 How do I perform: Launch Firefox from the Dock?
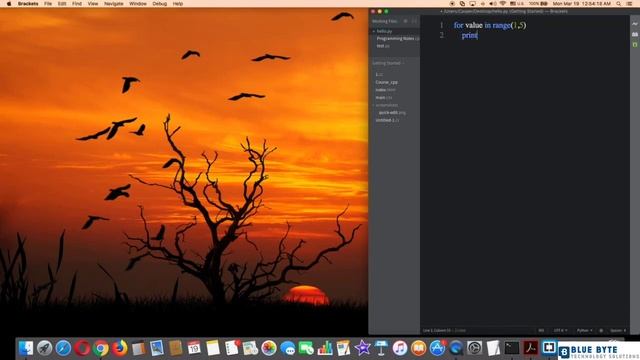click(120, 348)
